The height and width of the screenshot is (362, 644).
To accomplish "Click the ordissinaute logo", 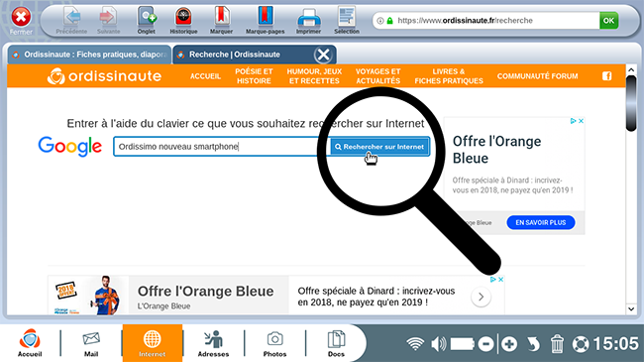I will pyautogui.click(x=104, y=76).
